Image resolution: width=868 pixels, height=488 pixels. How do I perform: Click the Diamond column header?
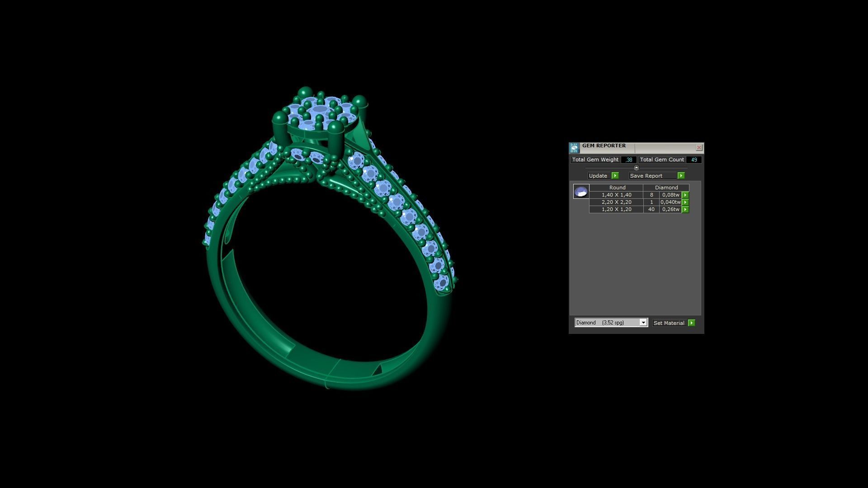click(x=666, y=188)
